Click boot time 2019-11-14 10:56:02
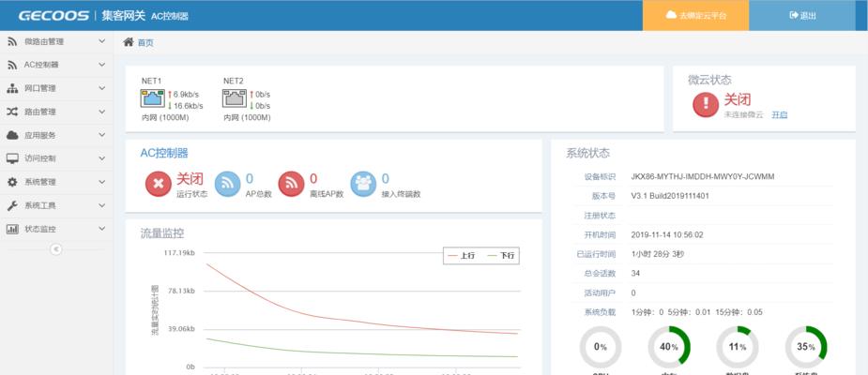This screenshot has width=868, height=375. pos(667,234)
